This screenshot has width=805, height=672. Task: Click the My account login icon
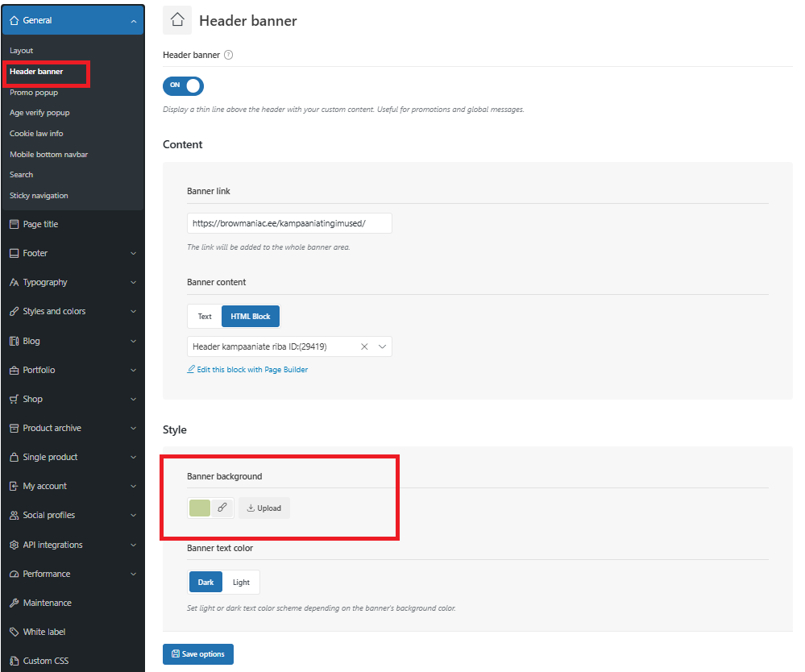[15, 486]
